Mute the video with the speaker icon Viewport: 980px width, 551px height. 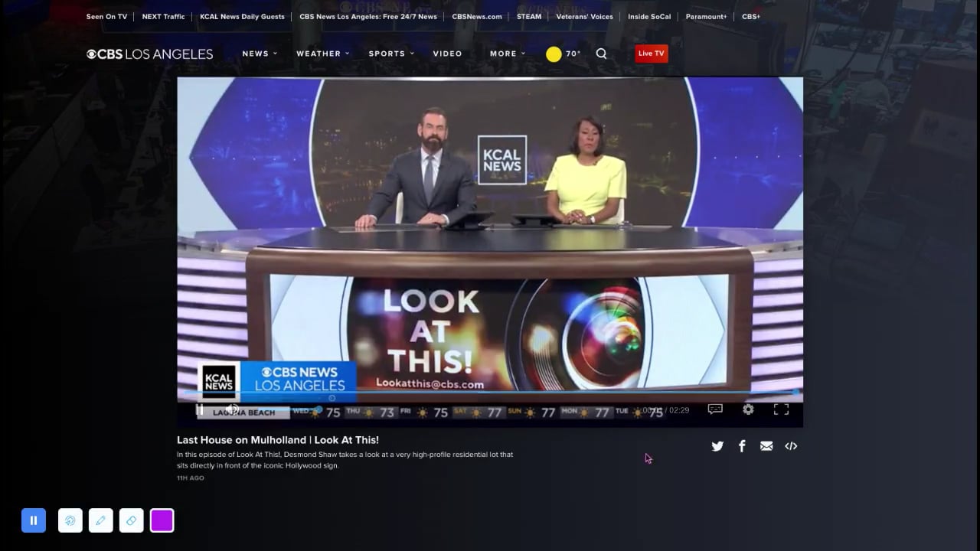click(x=232, y=409)
